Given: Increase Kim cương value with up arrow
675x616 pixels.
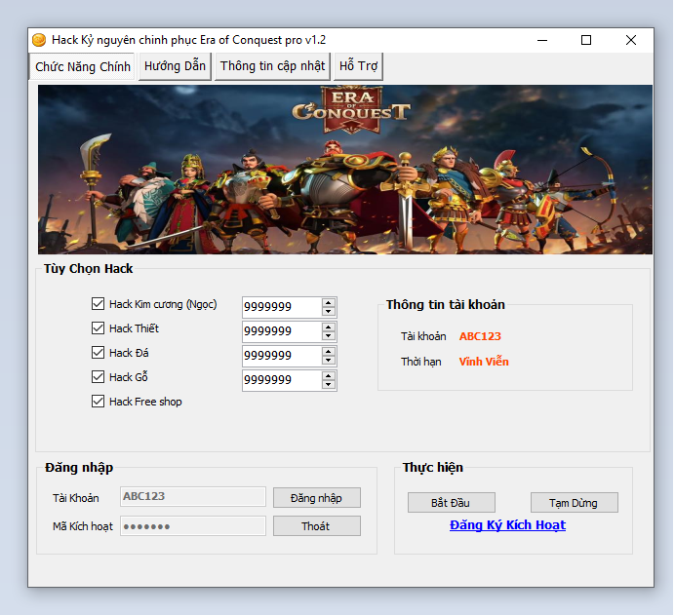Looking at the screenshot, I should pyautogui.click(x=329, y=302).
